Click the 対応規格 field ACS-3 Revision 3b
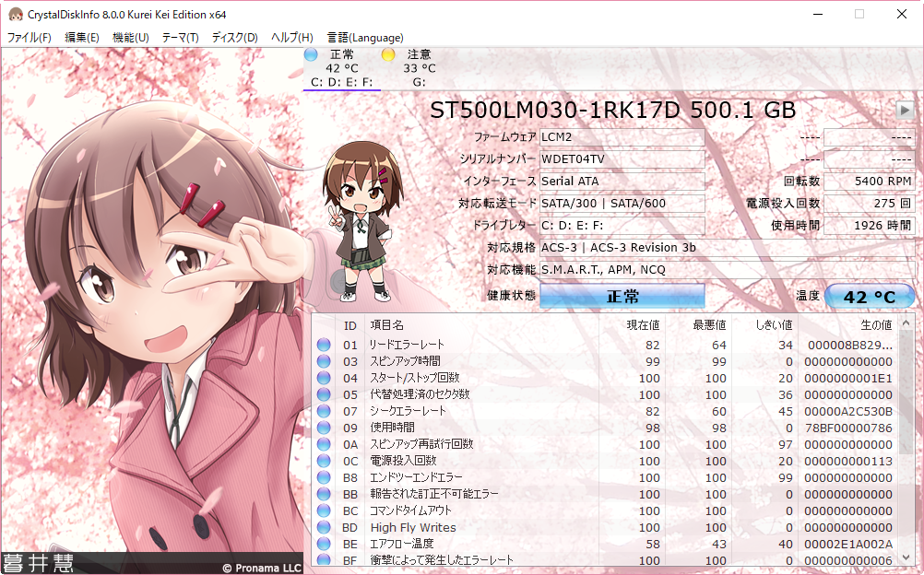The width and height of the screenshot is (924, 575). pos(728,248)
